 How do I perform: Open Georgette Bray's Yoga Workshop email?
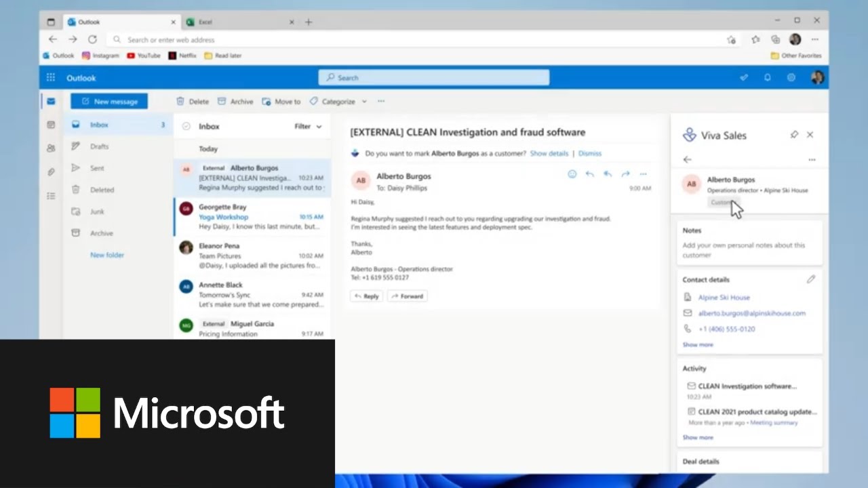252,217
